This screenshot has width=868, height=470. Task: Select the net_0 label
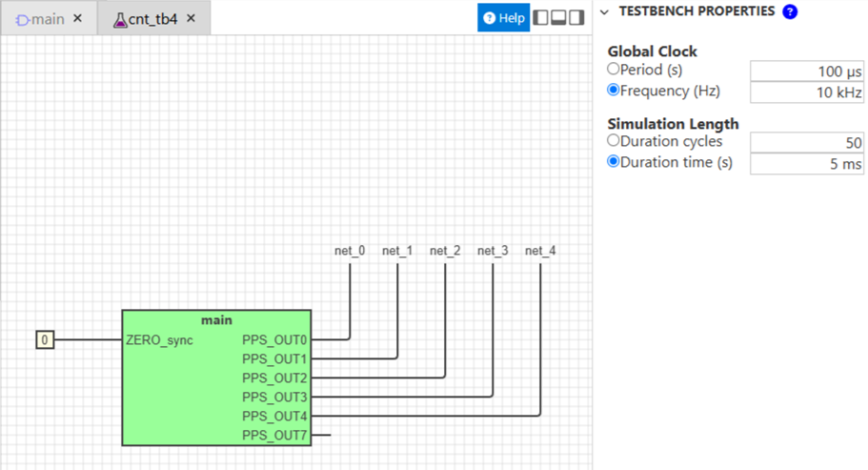[x=350, y=251]
